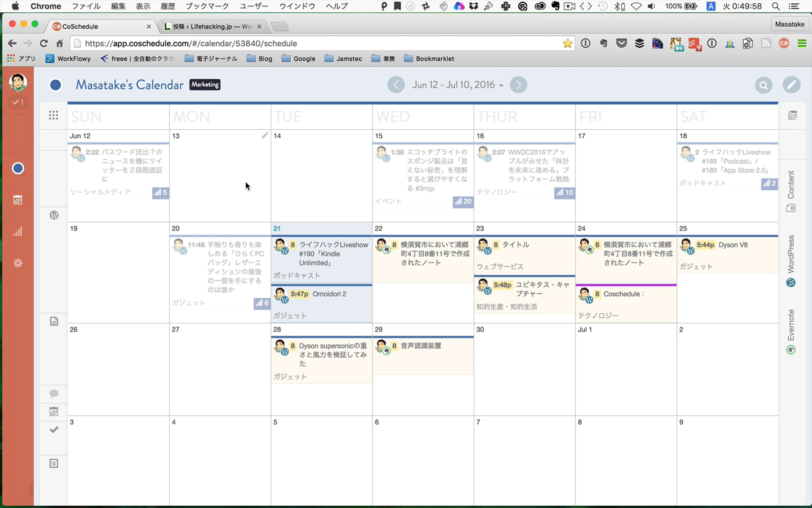Open the アプリ apps shortcut in bookmarks bar
Screen dimensions: 812x508
tap(21, 59)
